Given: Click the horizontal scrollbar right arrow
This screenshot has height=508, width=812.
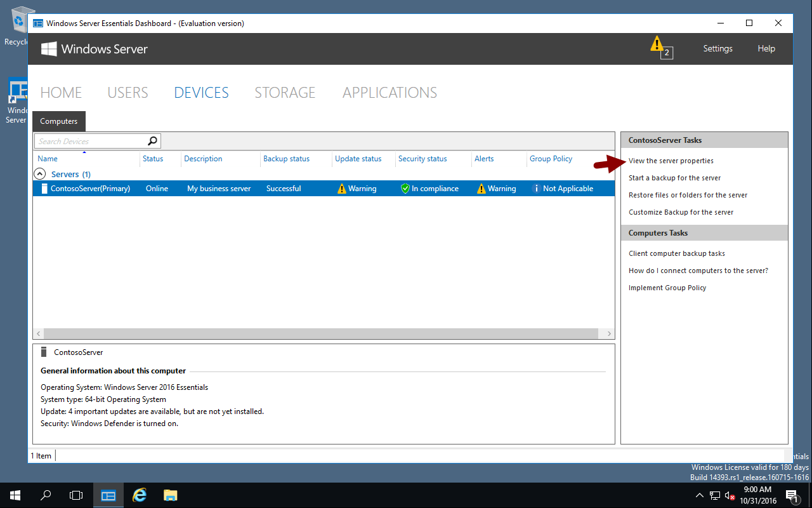Looking at the screenshot, I should tap(609, 333).
